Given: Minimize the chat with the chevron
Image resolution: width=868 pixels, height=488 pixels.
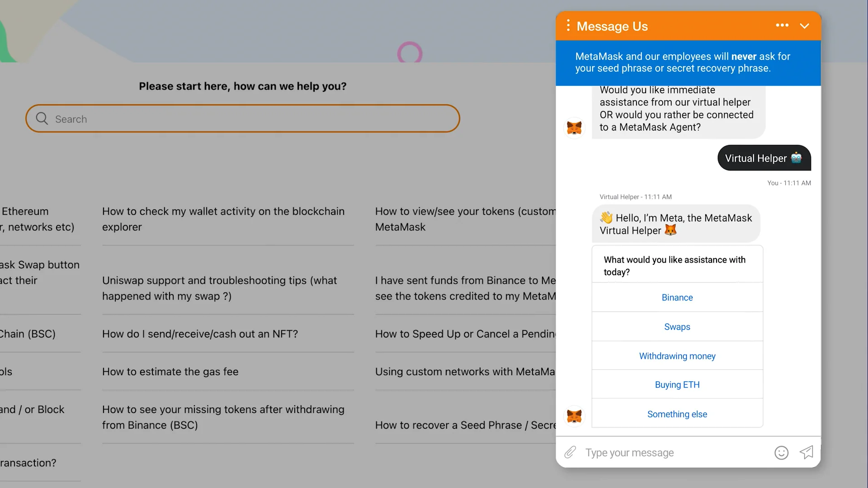Looking at the screenshot, I should [804, 26].
